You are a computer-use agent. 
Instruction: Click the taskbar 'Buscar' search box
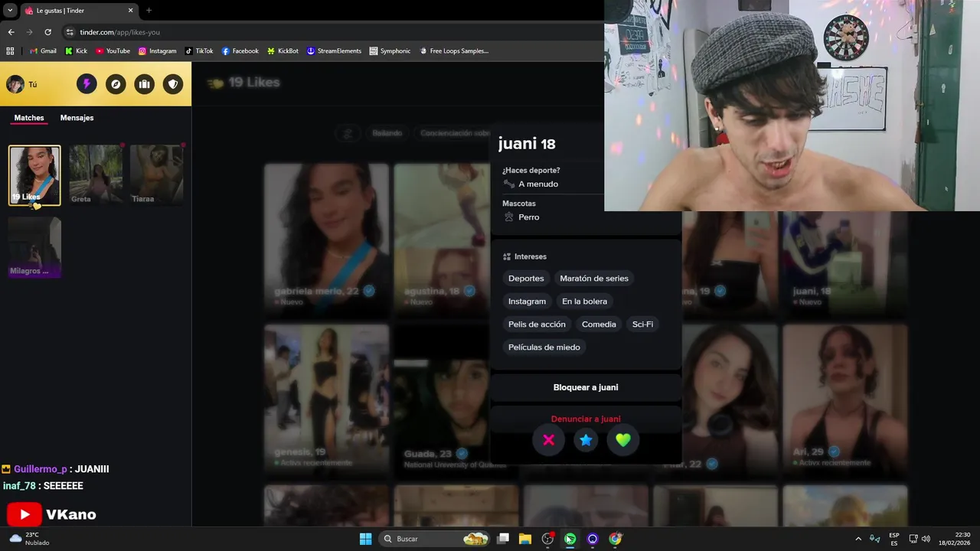(x=436, y=539)
